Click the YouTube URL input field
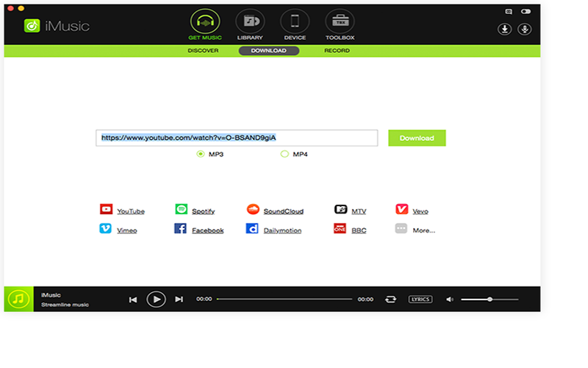The width and height of the screenshot is (588, 368). click(237, 138)
